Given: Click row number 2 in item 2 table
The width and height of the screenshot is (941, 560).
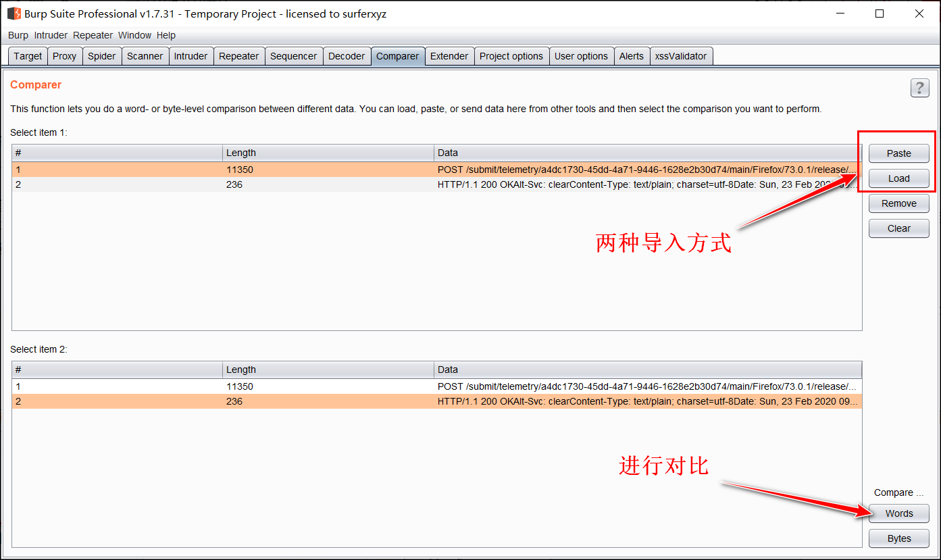Looking at the screenshot, I should point(117,401).
